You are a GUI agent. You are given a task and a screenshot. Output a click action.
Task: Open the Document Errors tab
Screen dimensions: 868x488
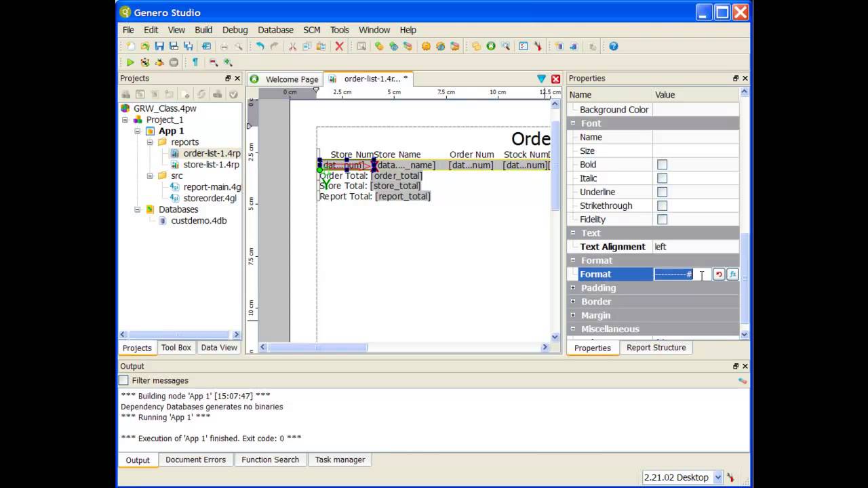(195, 460)
